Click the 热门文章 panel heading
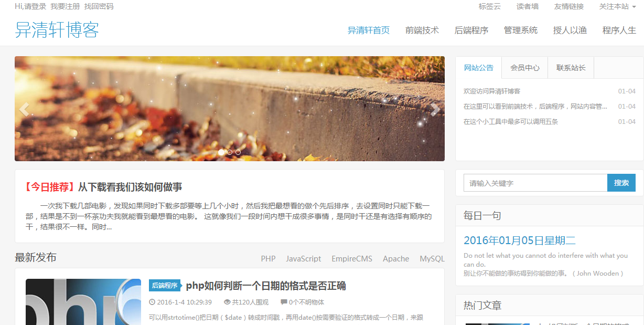The width and height of the screenshot is (644, 325). coord(482,306)
